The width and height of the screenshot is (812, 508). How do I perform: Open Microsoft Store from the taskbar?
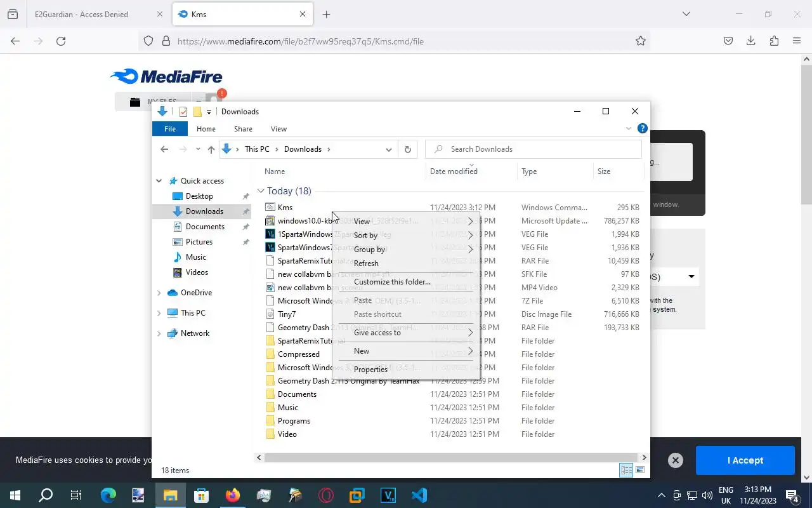[202, 495]
